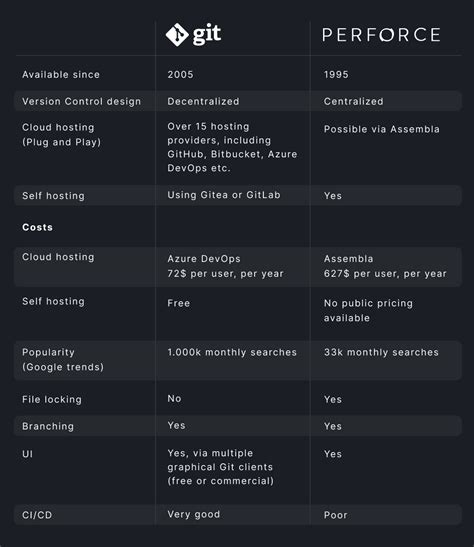Select the 'Available since' row label

[61, 75]
